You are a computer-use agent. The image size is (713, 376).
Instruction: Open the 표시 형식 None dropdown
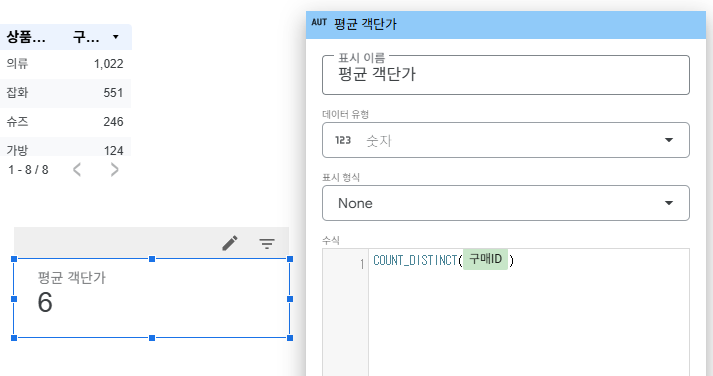pyautogui.click(x=506, y=203)
